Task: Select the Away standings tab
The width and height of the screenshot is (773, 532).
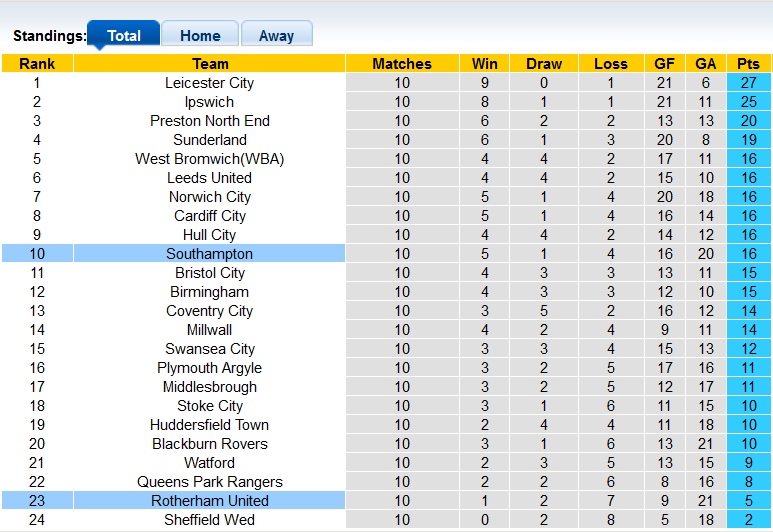Action: [276, 35]
